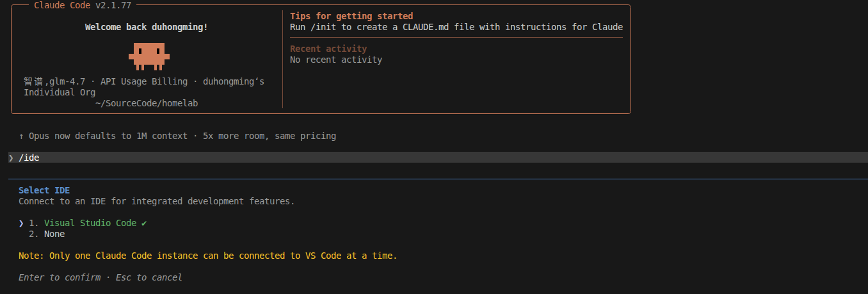Viewport: 868px width, 294px height.
Task: Click the yellow one-instance note about VS Code
Action: (208, 256)
